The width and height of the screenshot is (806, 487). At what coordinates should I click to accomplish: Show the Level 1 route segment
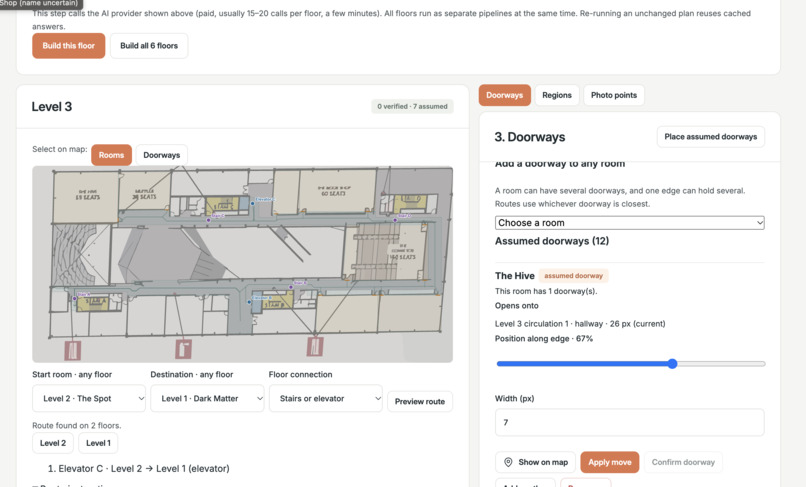(x=98, y=443)
